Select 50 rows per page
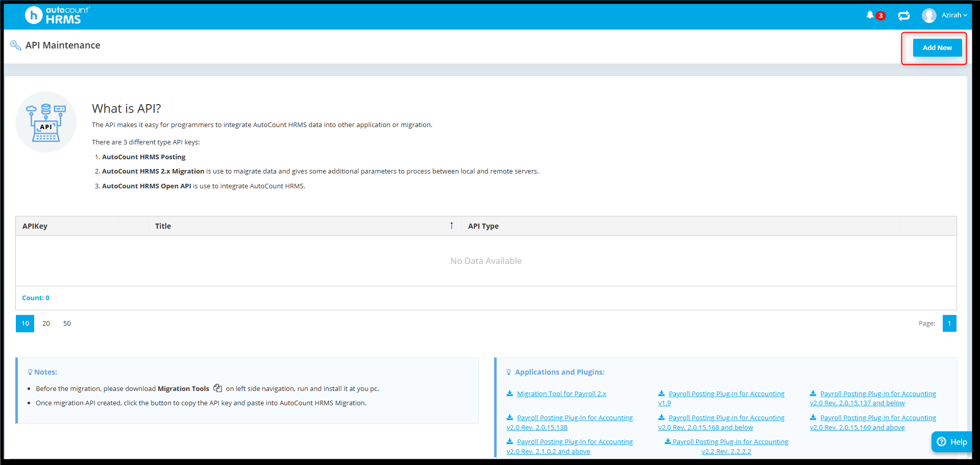 click(67, 324)
